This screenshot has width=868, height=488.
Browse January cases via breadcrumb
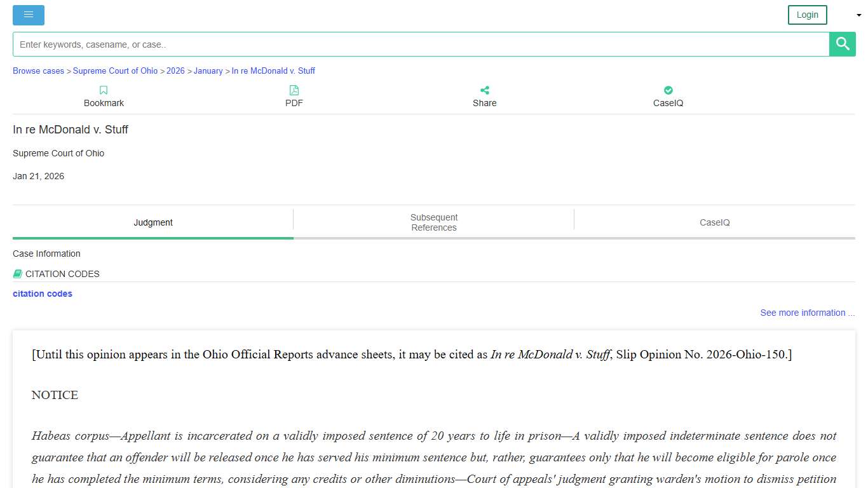(x=208, y=71)
